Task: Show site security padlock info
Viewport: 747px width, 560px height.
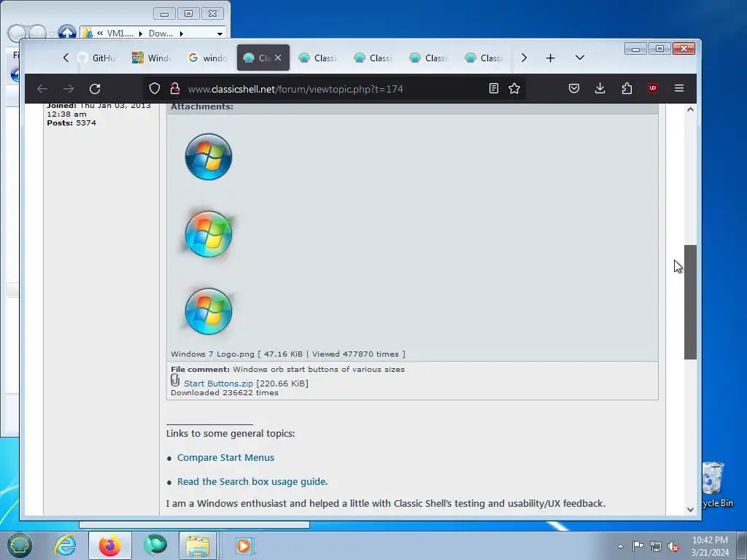Action: (175, 88)
